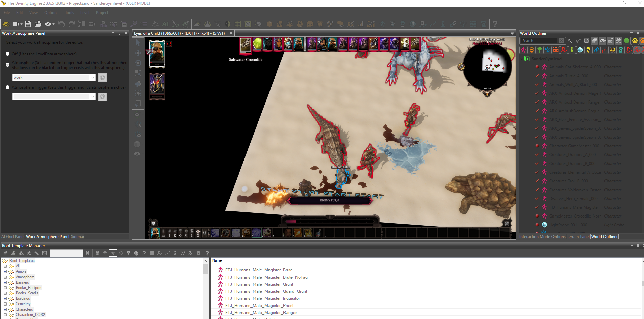Viewport: 644px width, 319px height.
Task: Click the FTJ_Humans_Male_Magister_Priest template entry
Action: [259, 306]
